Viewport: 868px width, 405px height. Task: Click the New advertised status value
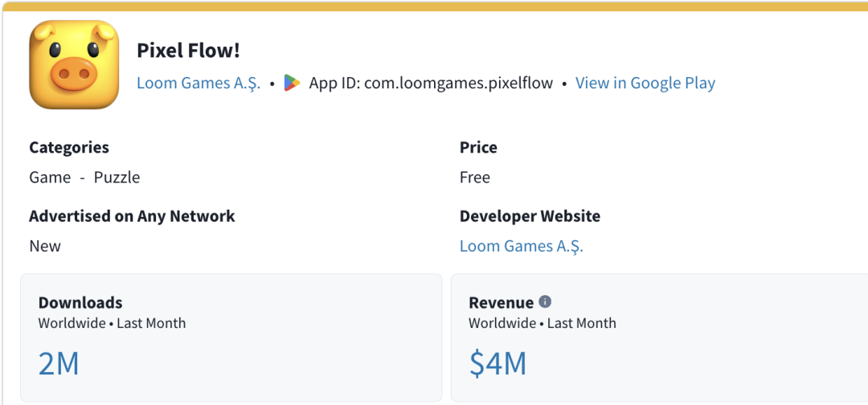coord(45,246)
